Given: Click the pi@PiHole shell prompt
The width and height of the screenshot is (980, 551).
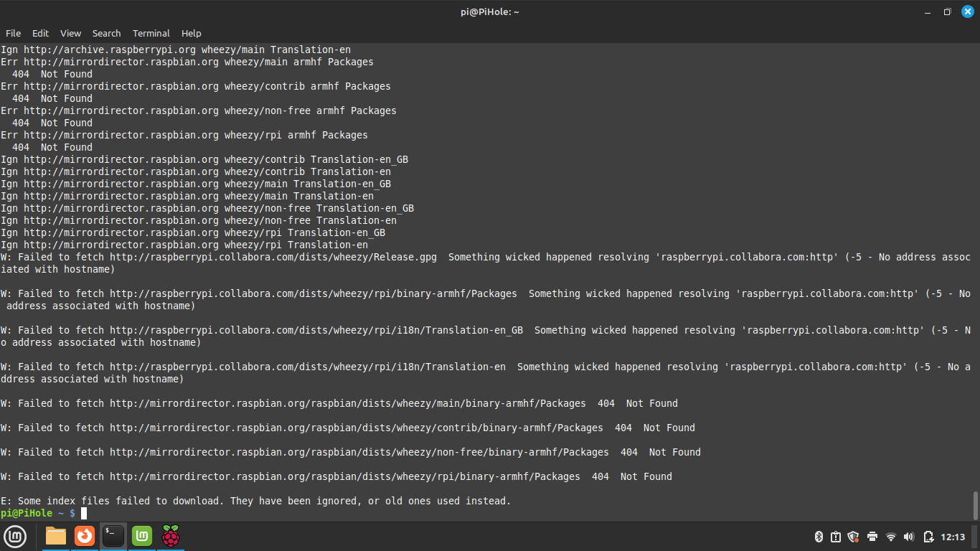Looking at the screenshot, I should (37, 513).
